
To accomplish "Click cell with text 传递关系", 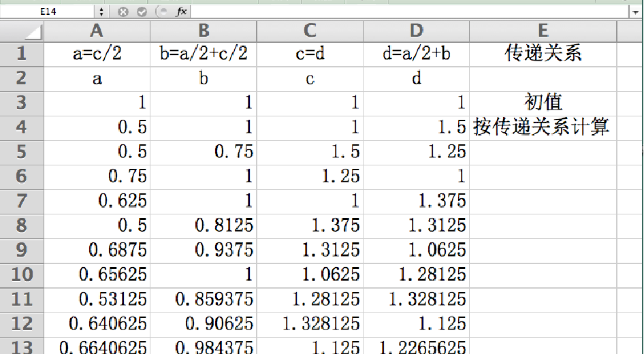I will (543, 54).
